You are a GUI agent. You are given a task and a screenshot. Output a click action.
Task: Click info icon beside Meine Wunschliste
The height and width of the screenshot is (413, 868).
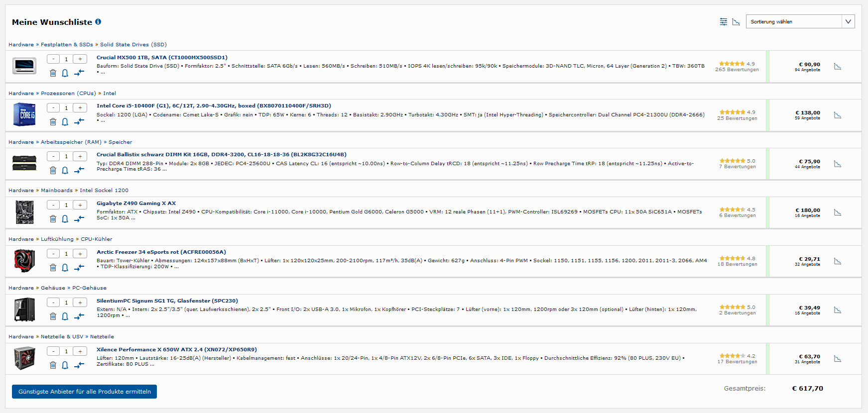click(98, 21)
